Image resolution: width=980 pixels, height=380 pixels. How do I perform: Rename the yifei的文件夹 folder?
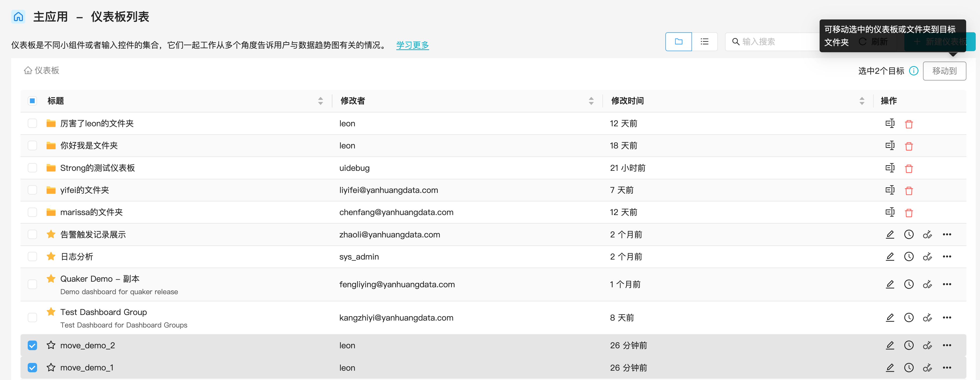pos(890,190)
